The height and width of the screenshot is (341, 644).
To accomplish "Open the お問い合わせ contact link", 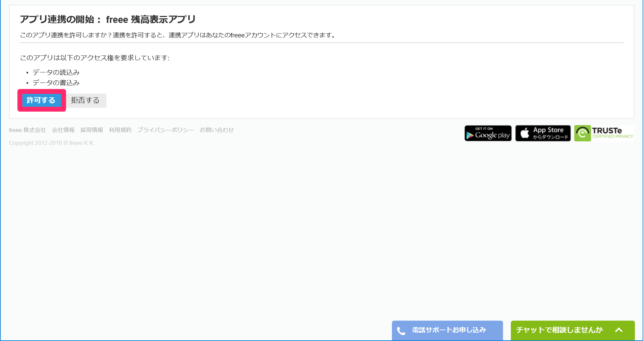I will click(217, 130).
